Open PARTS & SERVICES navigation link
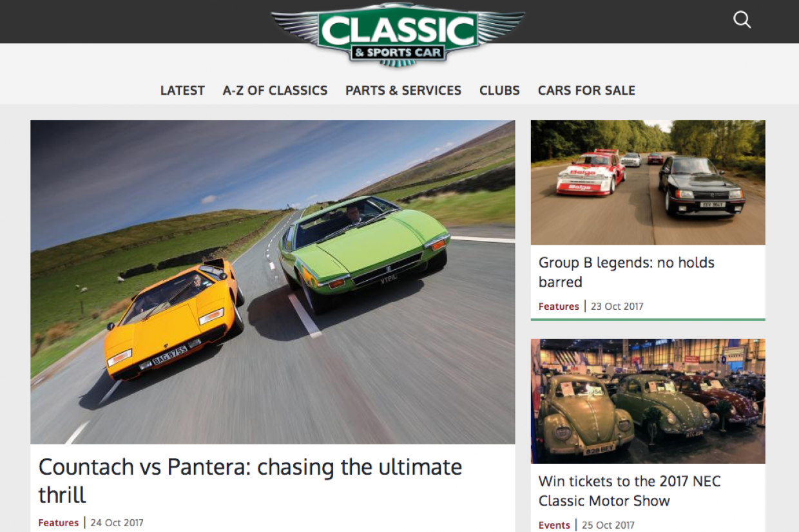The width and height of the screenshot is (799, 532). [x=403, y=91]
